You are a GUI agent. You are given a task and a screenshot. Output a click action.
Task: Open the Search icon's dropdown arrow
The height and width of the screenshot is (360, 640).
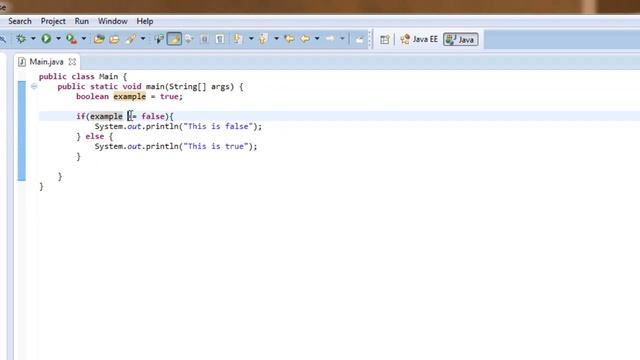pyautogui.click(x=143, y=39)
